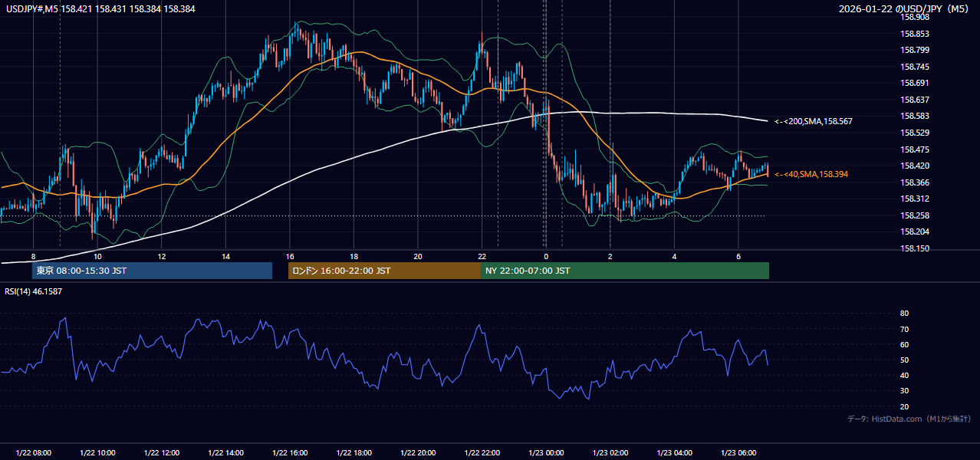Click price axis value 158.745

tap(916, 67)
